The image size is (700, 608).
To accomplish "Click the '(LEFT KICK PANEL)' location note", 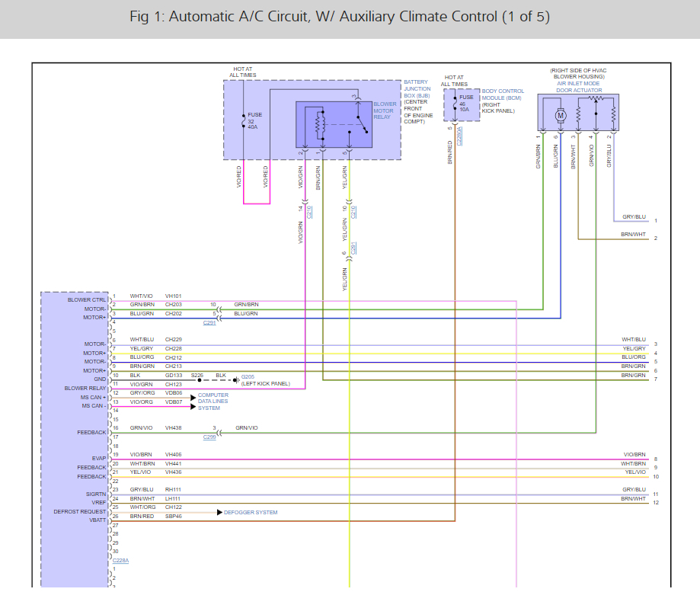I will point(266,383).
